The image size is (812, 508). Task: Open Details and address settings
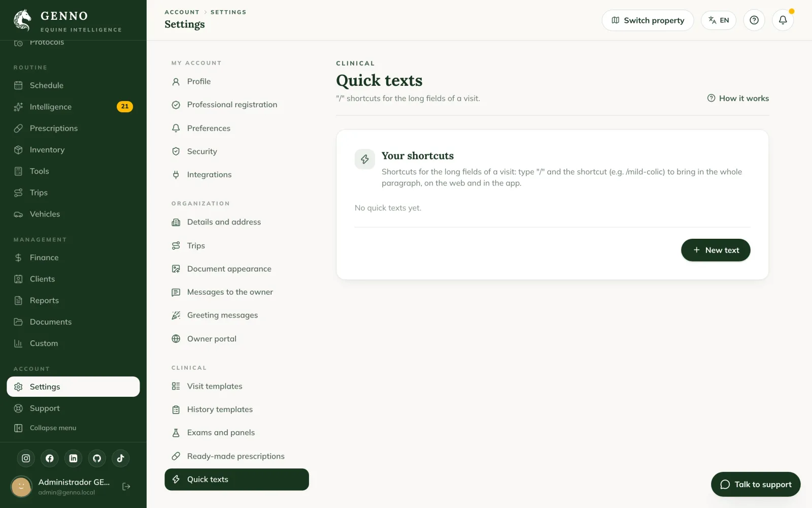[x=236, y=222]
